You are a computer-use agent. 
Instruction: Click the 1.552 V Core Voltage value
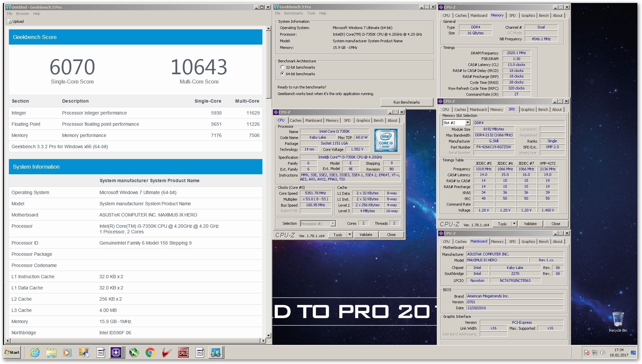tap(357, 149)
